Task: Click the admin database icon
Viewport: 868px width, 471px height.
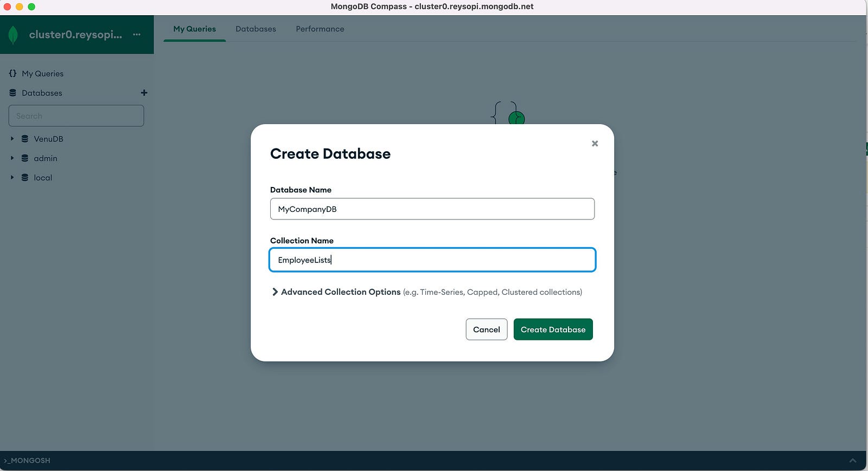Action: (25, 158)
